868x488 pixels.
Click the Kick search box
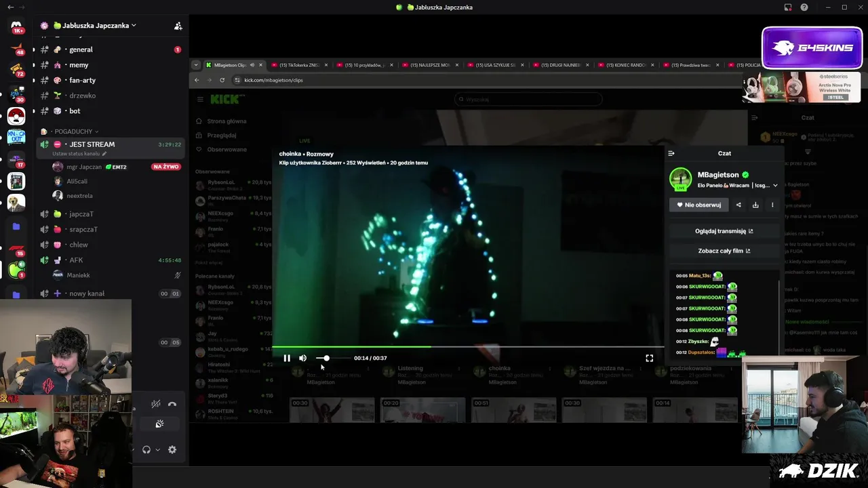pos(528,99)
